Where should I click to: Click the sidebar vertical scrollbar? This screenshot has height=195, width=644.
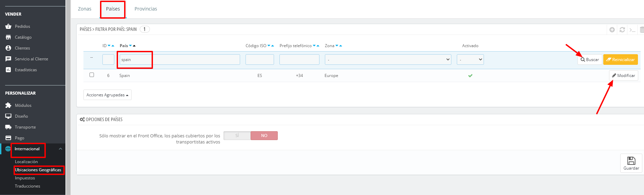tap(68, 97)
